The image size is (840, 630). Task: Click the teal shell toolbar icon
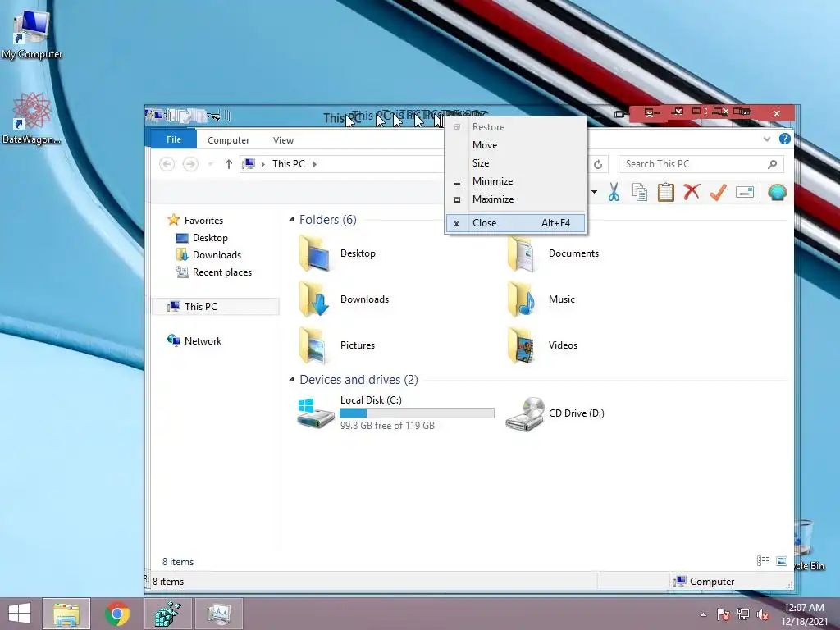pyautogui.click(x=778, y=192)
